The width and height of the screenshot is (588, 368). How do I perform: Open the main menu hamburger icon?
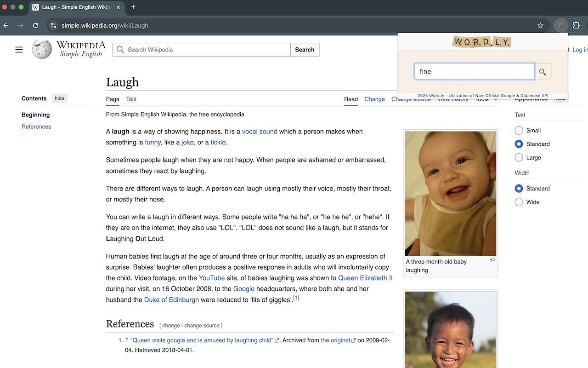pos(19,49)
